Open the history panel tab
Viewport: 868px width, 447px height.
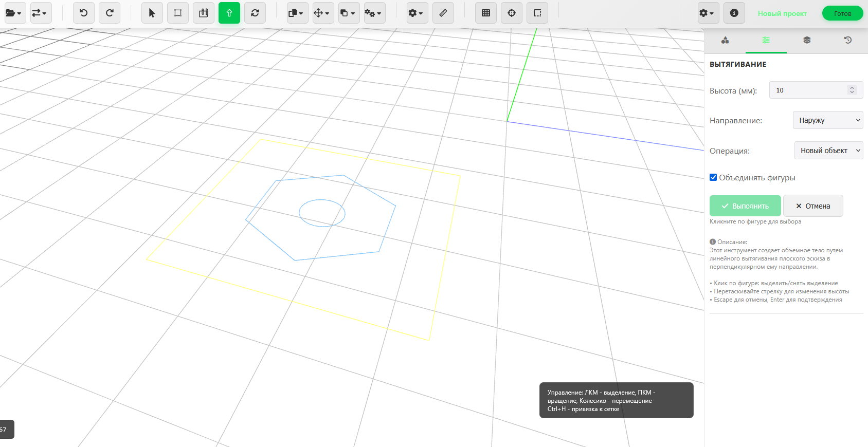point(848,40)
